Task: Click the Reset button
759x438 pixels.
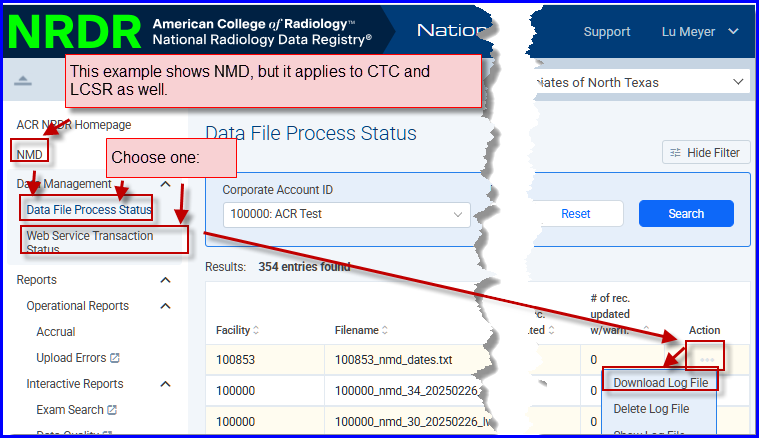Action: (x=576, y=213)
